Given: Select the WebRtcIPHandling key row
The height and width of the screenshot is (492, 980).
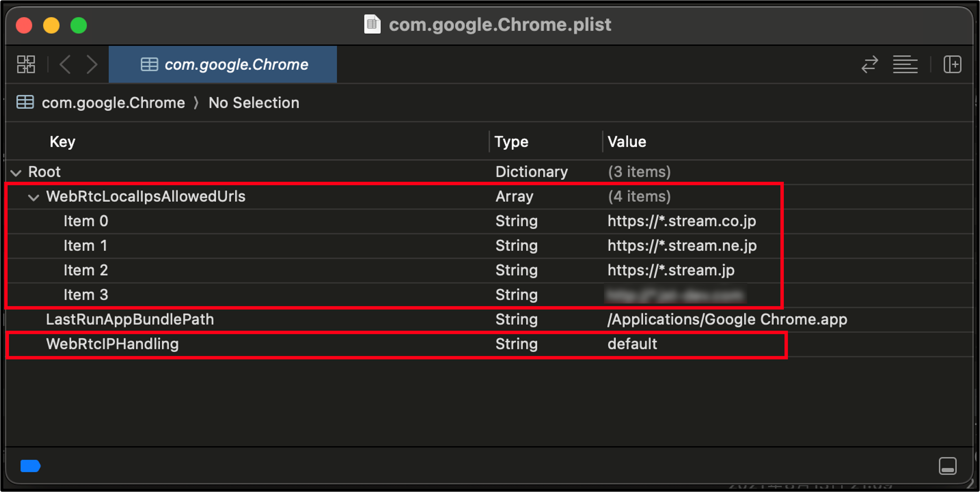Looking at the screenshot, I should (x=112, y=344).
